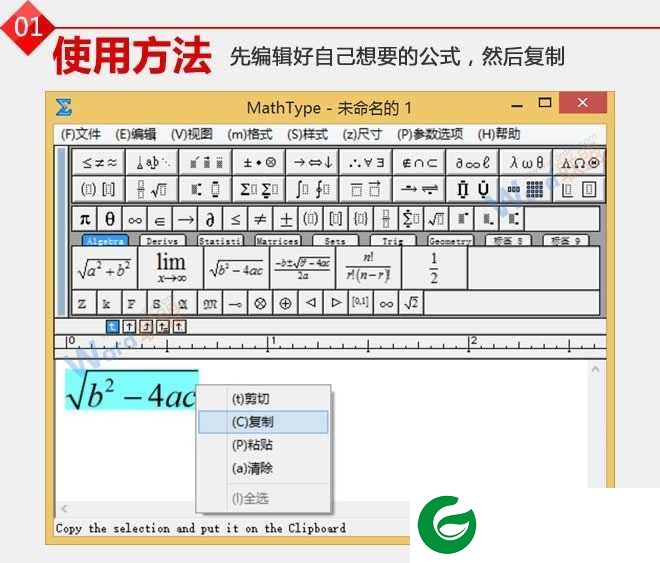Switch to the Statistics tab
Image resolution: width=660 pixels, height=563 pixels.
click(220, 241)
